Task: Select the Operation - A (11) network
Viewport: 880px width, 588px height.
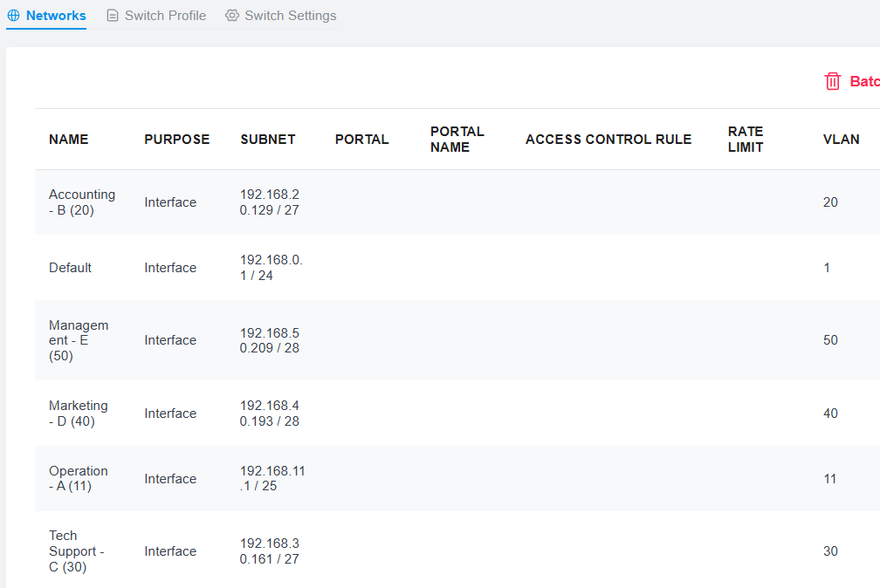Action: [79, 479]
